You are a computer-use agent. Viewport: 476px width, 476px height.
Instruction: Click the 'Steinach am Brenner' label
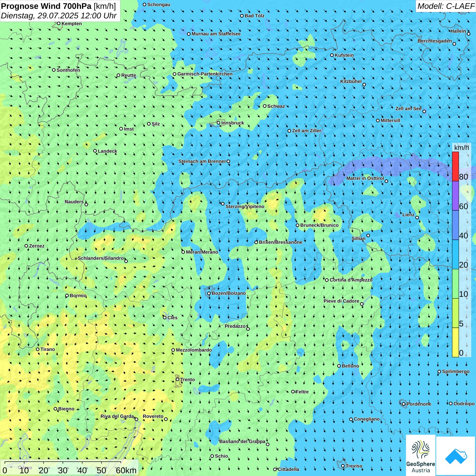pyautogui.click(x=202, y=161)
